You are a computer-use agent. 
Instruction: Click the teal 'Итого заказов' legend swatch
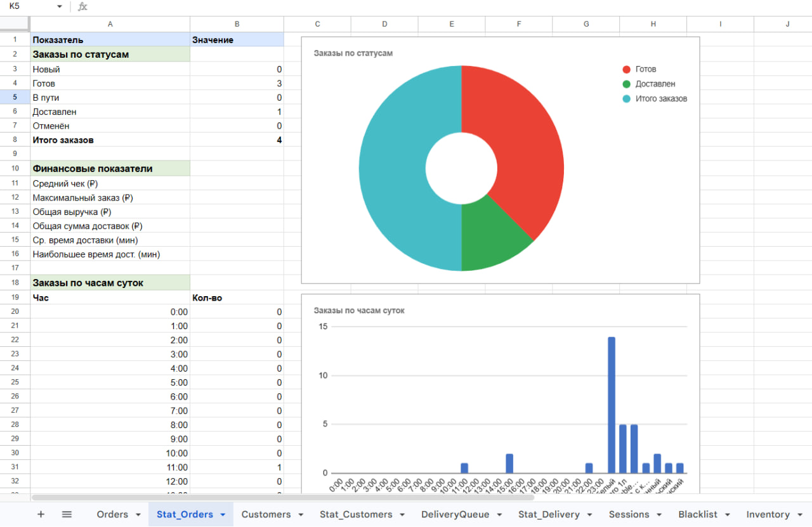click(x=627, y=99)
